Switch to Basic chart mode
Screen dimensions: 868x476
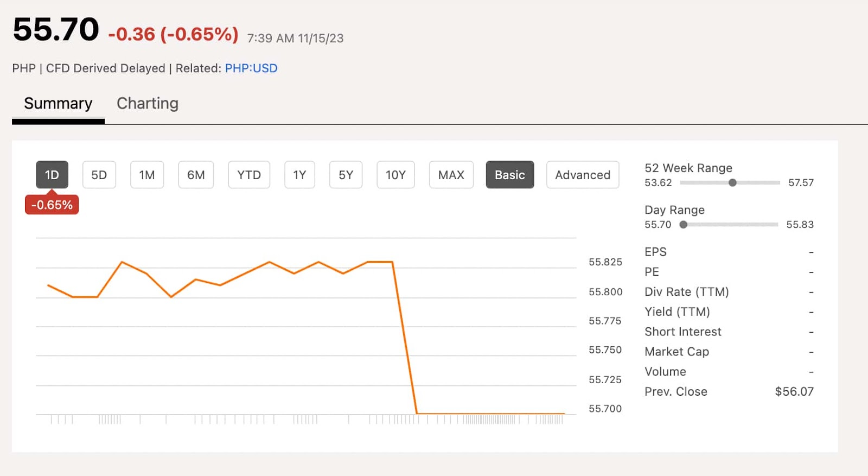tap(509, 175)
